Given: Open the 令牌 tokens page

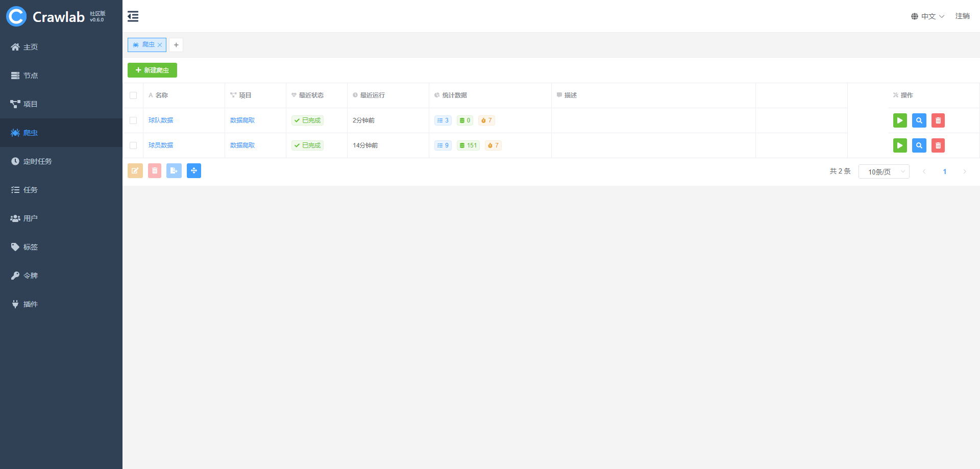Looking at the screenshot, I should click(61, 276).
